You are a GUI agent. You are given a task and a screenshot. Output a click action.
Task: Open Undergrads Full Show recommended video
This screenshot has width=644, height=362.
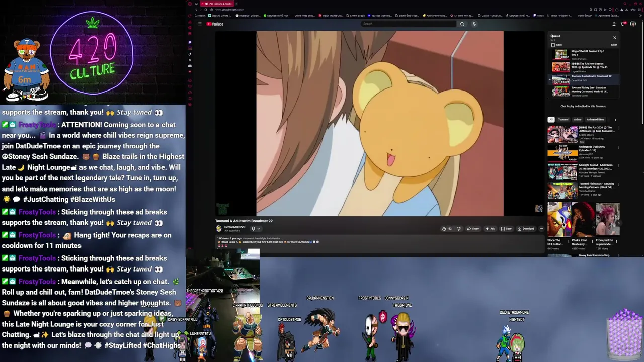tap(581, 153)
